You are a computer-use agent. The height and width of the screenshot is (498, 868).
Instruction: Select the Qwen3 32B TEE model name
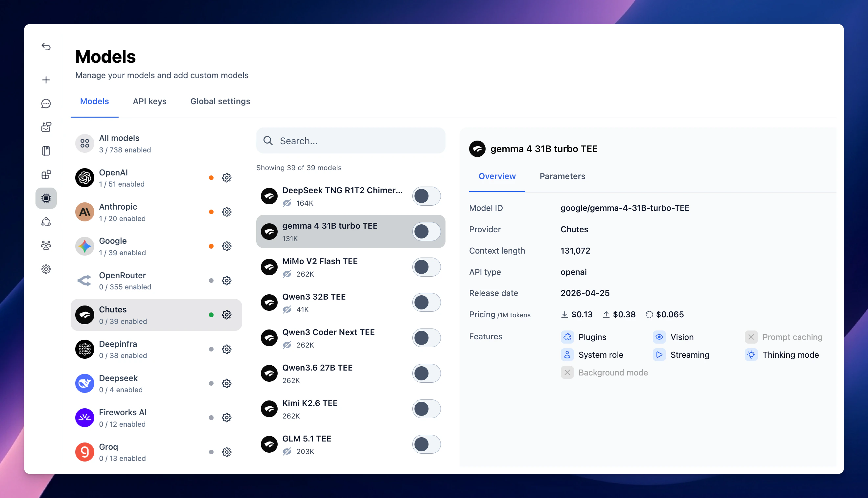click(x=314, y=297)
